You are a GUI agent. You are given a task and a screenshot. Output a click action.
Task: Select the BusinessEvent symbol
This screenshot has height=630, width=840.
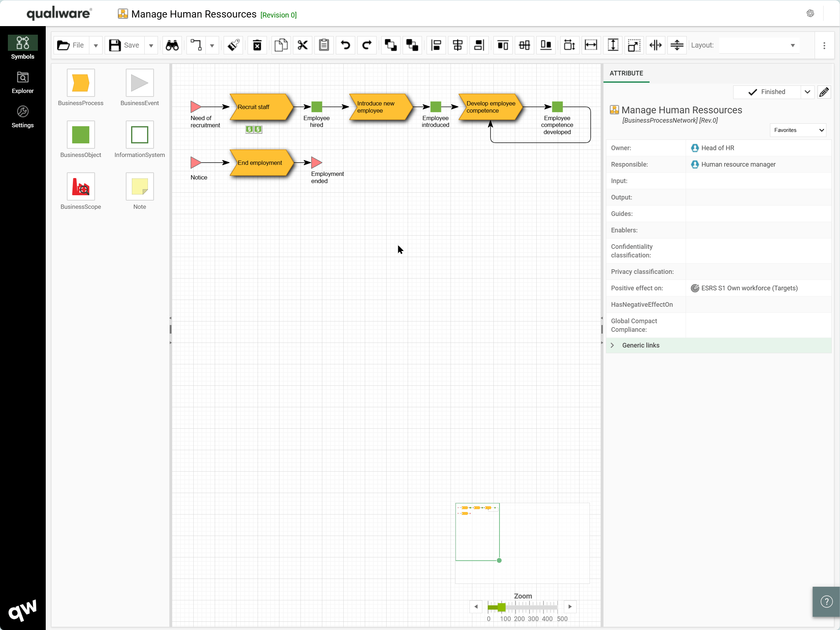140,83
